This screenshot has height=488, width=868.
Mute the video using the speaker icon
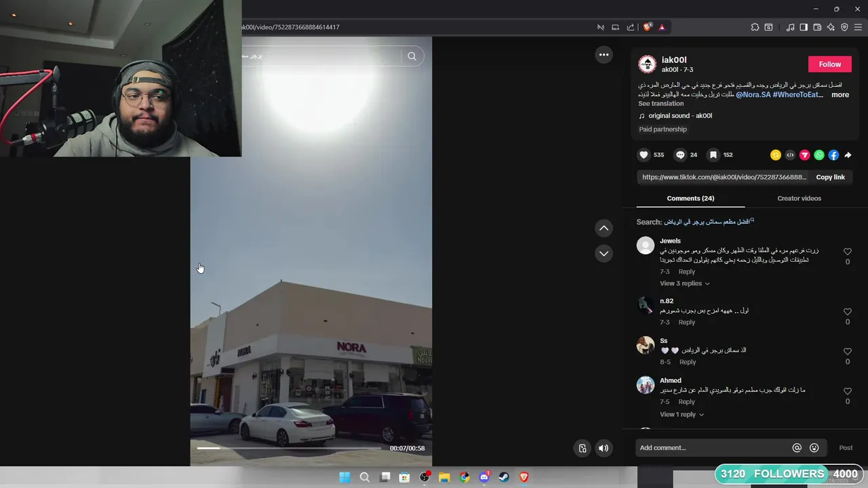coord(604,448)
